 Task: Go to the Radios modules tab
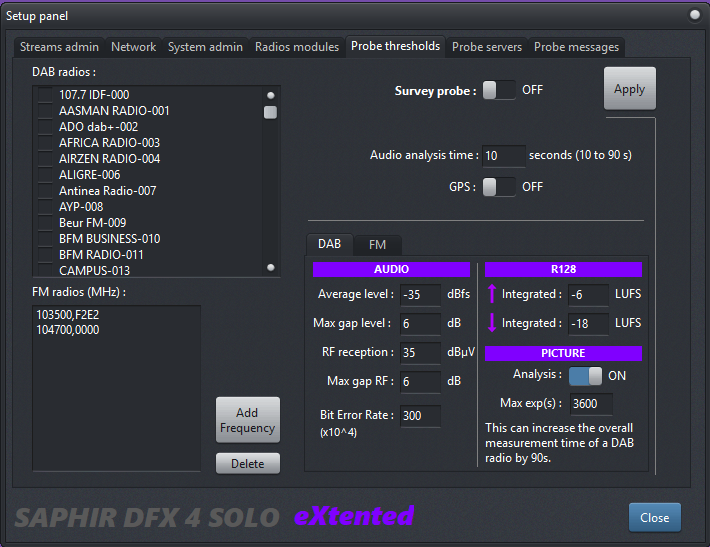pyautogui.click(x=296, y=47)
